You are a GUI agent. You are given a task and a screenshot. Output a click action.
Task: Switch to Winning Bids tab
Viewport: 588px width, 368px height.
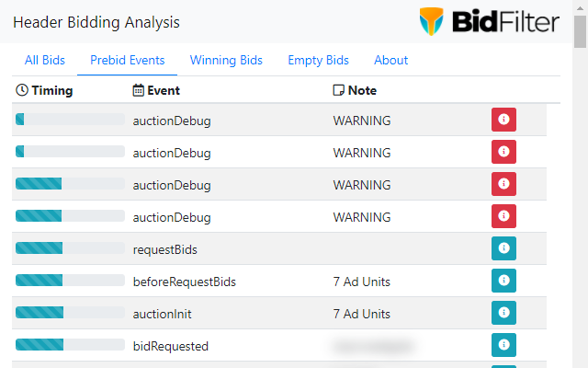pos(226,60)
